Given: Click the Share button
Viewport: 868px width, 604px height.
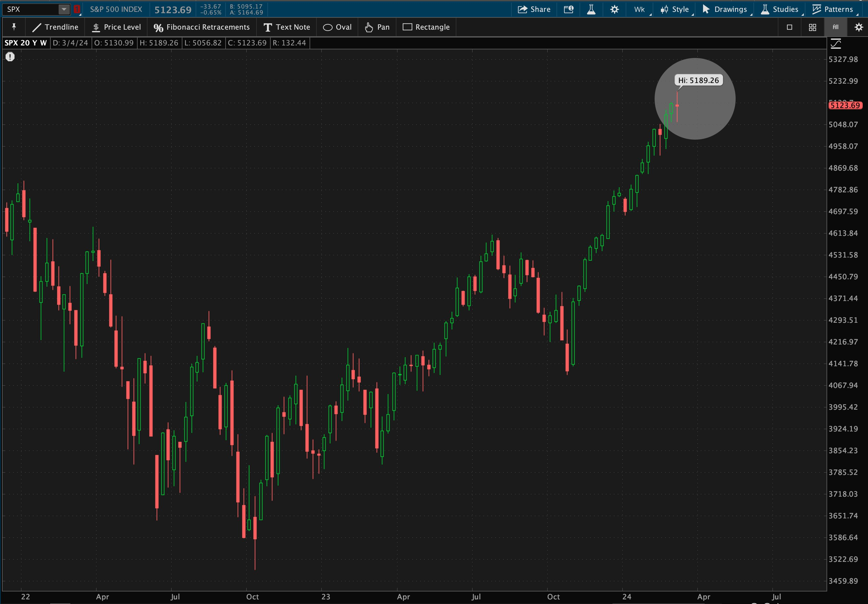Looking at the screenshot, I should [534, 10].
